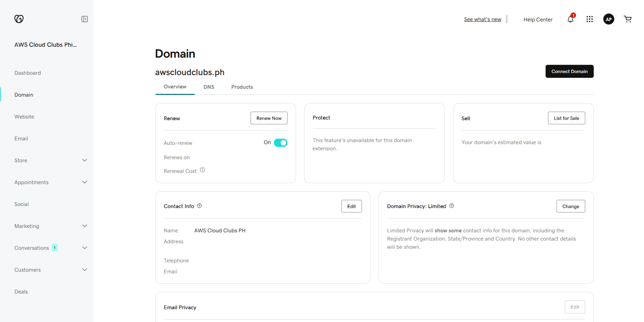
Task: Click the awscloudclubs.ph domain title
Action: click(x=190, y=72)
